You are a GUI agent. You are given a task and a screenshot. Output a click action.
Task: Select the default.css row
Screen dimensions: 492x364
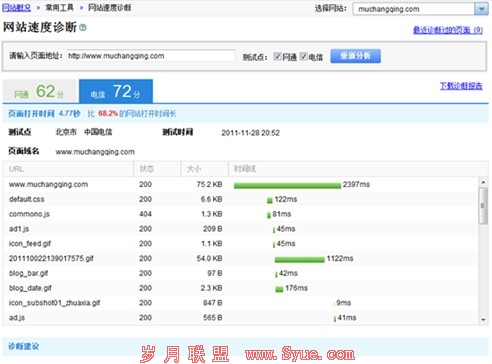pos(240,199)
